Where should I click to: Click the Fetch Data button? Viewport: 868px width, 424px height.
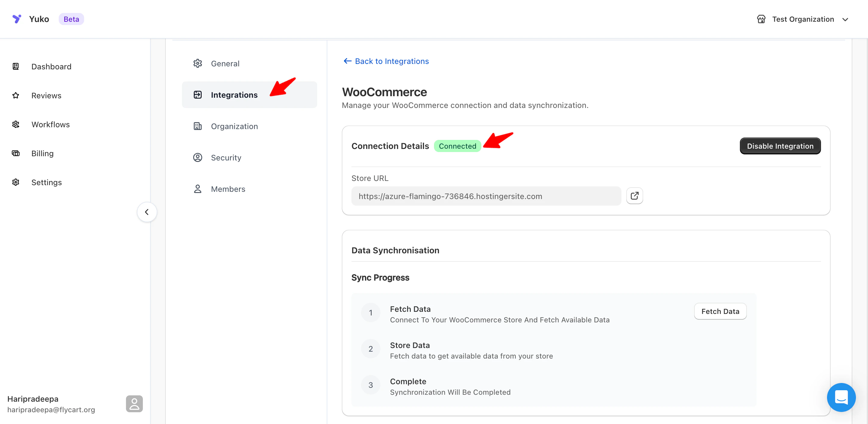720,311
